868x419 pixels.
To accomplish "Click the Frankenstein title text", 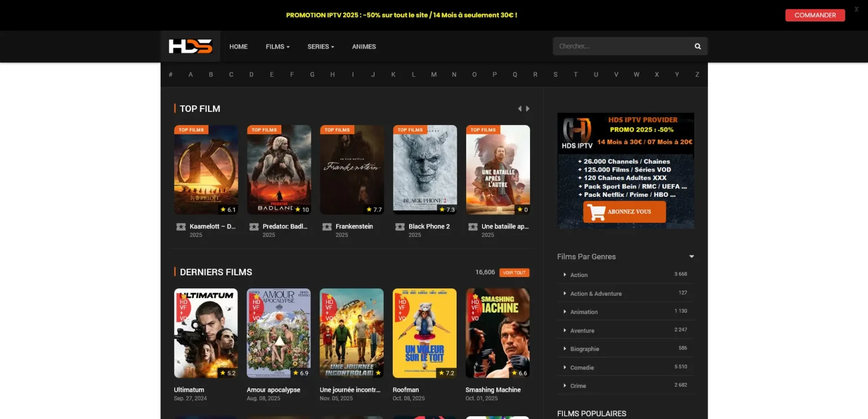I will click(354, 227).
